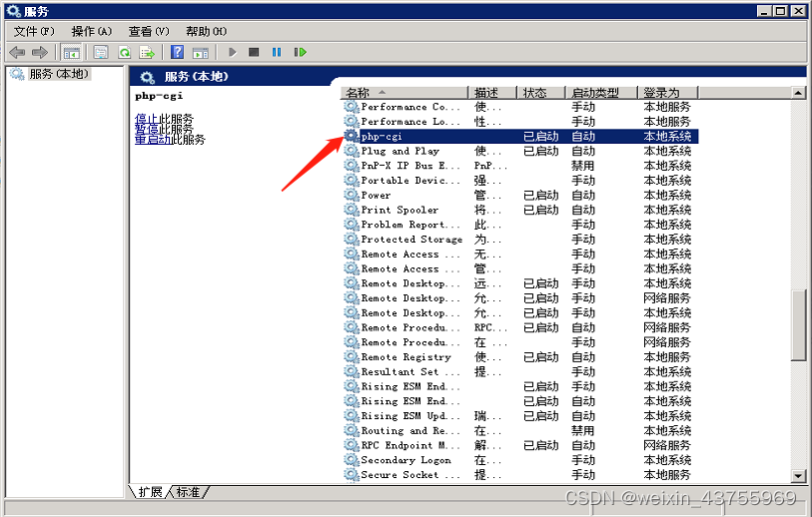Click the 暂停 service link
The width and height of the screenshot is (812, 517).
point(147,129)
